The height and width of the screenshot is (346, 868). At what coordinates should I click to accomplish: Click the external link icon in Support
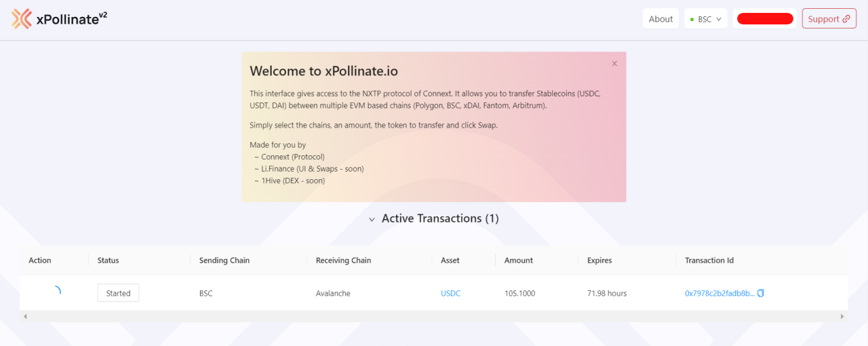(x=846, y=19)
